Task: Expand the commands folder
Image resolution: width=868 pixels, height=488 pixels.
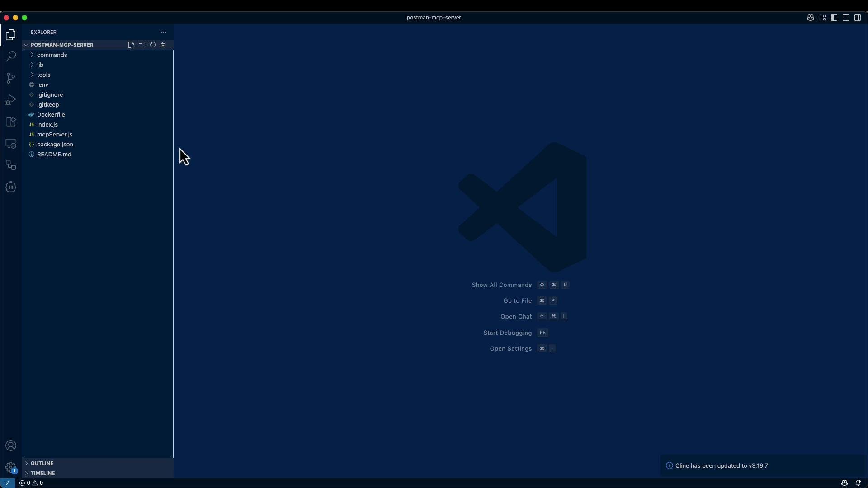Action: (x=98, y=55)
